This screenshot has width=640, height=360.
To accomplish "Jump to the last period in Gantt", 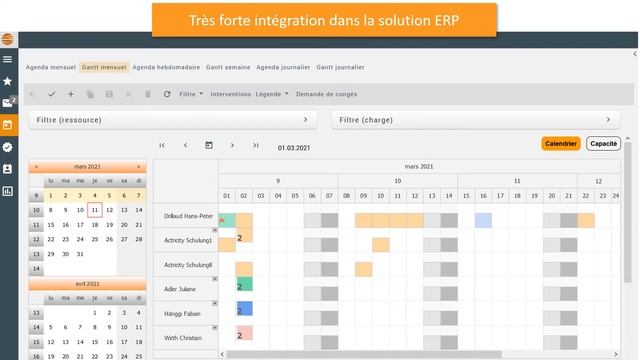I will (256, 145).
